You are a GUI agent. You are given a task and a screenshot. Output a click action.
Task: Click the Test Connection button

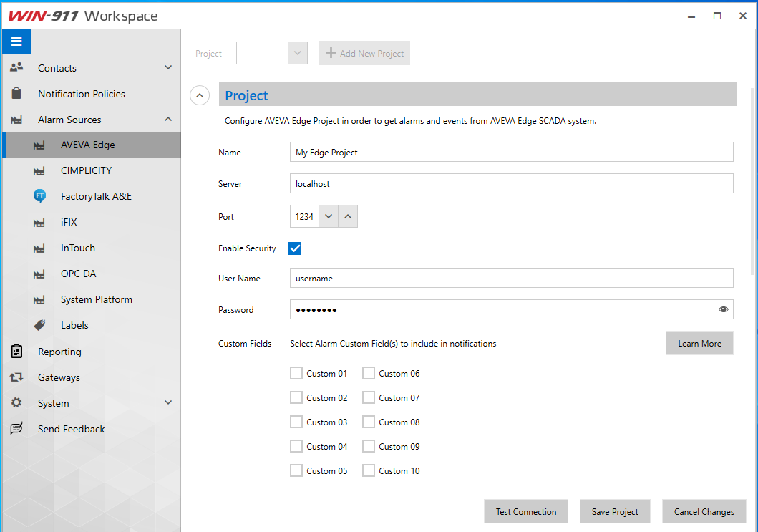[526, 512]
